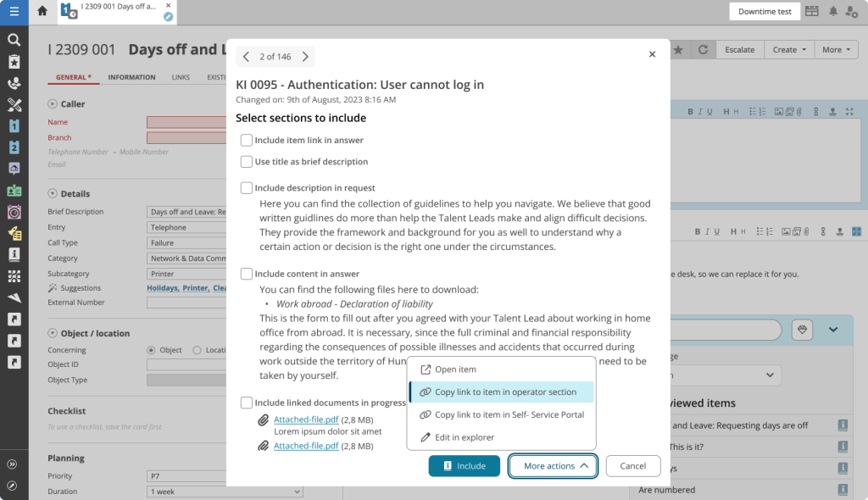Check Include item link in answer

pos(246,141)
